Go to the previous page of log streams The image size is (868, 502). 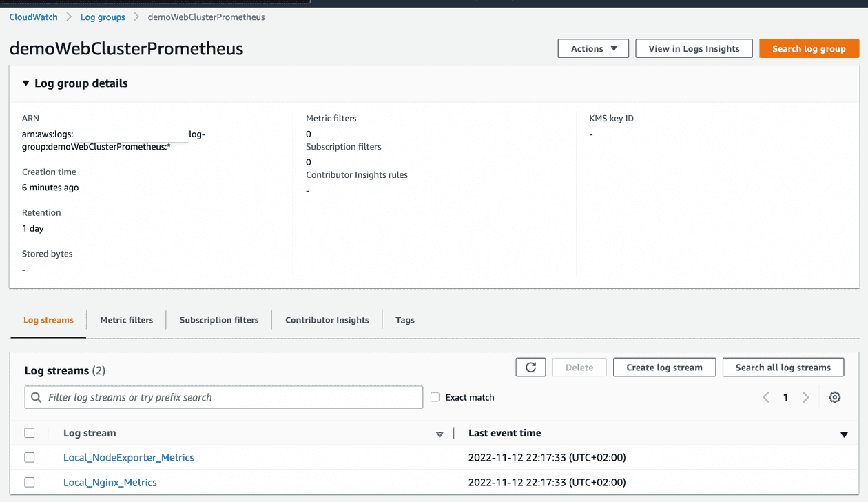pyautogui.click(x=765, y=397)
